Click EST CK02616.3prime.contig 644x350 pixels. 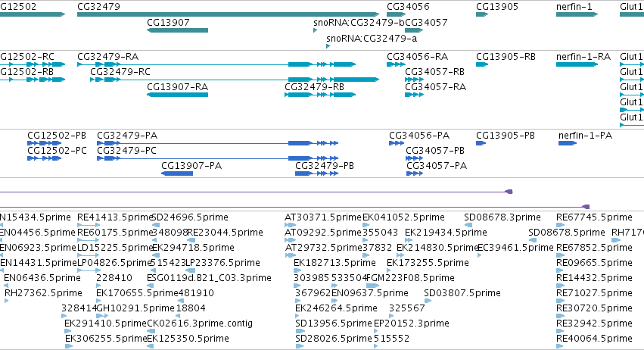point(200,323)
